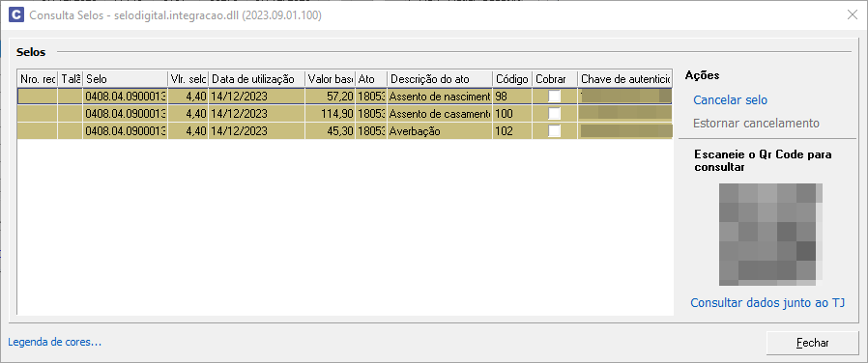The image size is (868, 363).
Task: Click date cell in Assento de nascimento row
Action: [x=257, y=97]
